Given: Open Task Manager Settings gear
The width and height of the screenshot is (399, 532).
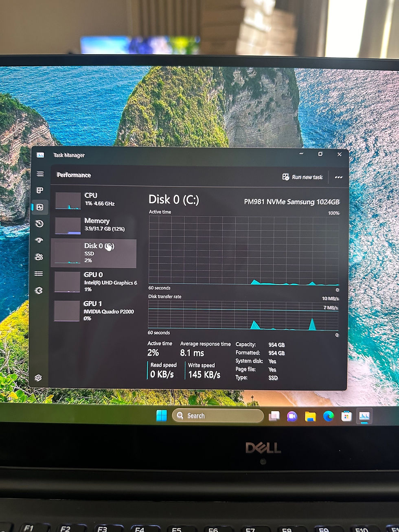Looking at the screenshot, I should [38, 378].
